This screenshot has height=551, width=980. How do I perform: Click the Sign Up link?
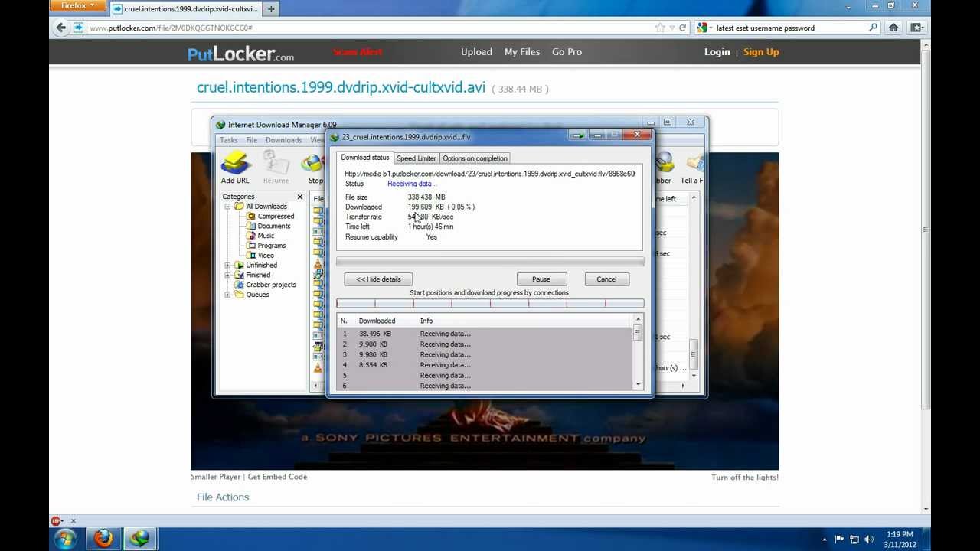pyautogui.click(x=761, y=52)
